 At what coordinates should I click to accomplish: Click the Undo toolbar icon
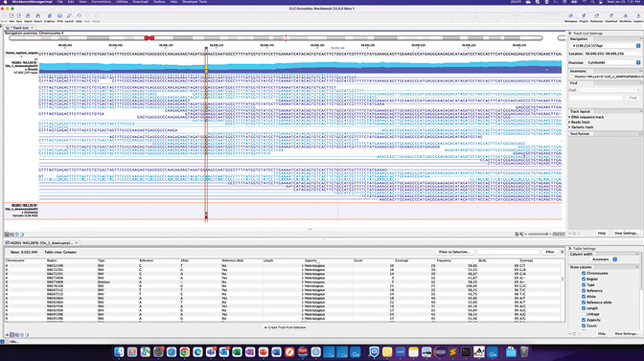pyautogui.click(x=79, y=16)
